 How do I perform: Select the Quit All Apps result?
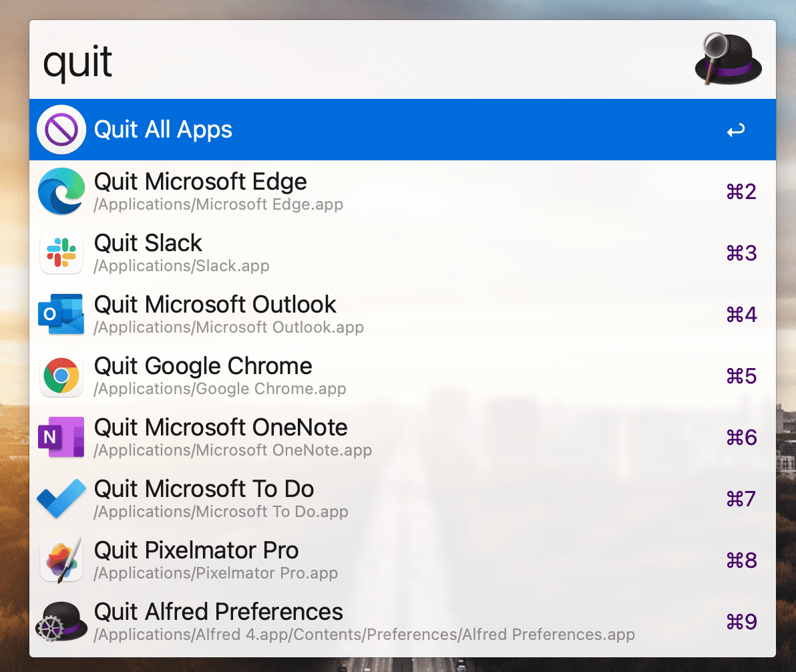pyautogui.click(x=403, y=130)
